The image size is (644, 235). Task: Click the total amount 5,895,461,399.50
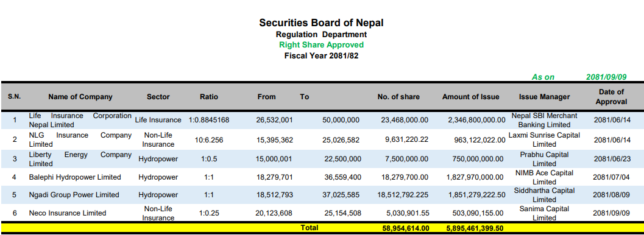(475, 228)
